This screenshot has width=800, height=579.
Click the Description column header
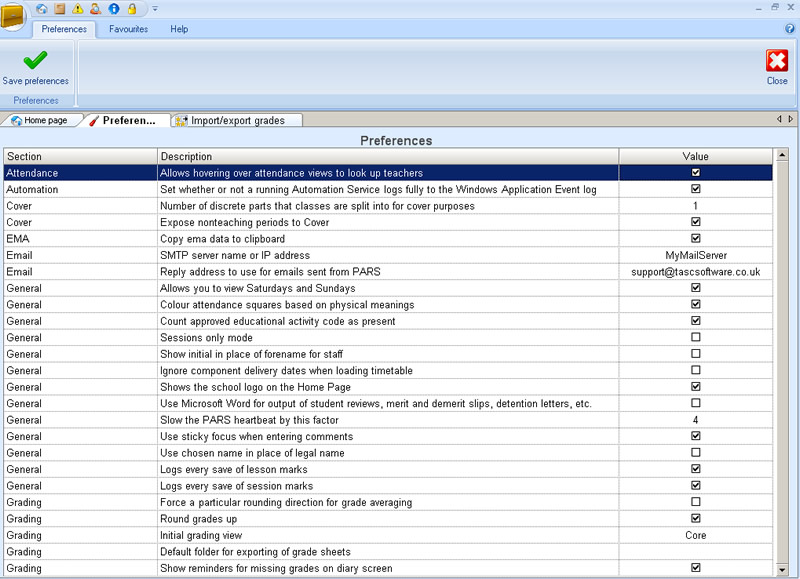pyautogui.click(x=388, y=156)
